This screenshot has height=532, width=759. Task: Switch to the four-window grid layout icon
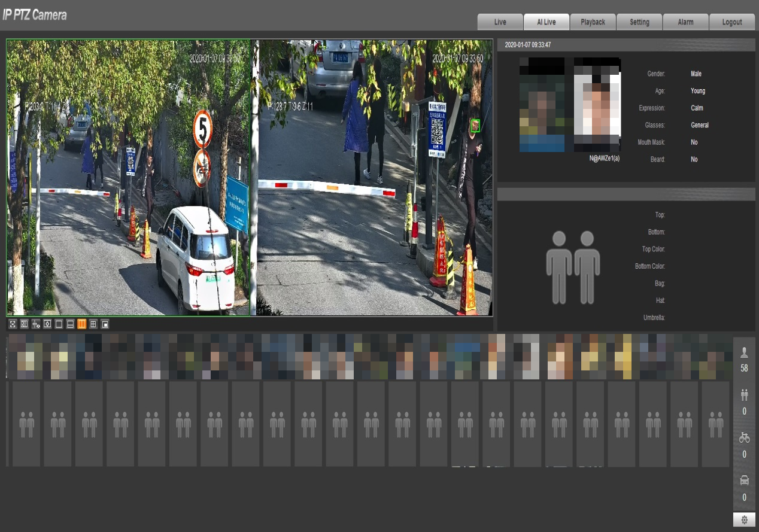(x=93, y=324)
